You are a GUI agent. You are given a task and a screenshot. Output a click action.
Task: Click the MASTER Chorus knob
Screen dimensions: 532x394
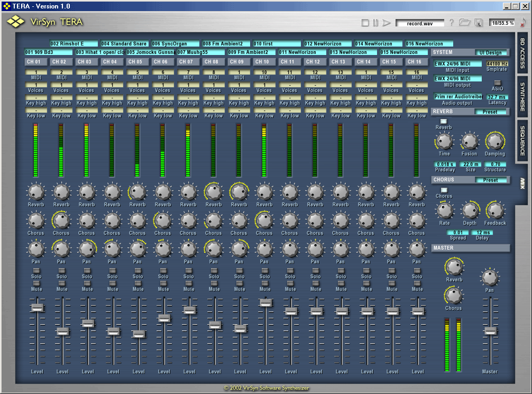click(454, 296)
